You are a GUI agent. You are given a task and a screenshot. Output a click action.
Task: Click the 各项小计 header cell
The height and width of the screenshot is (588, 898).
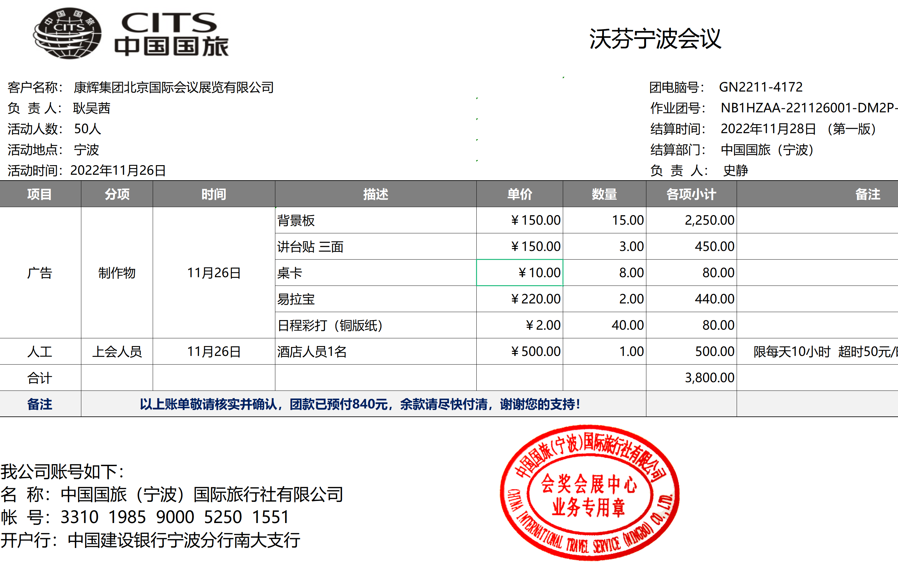point(691,194)
